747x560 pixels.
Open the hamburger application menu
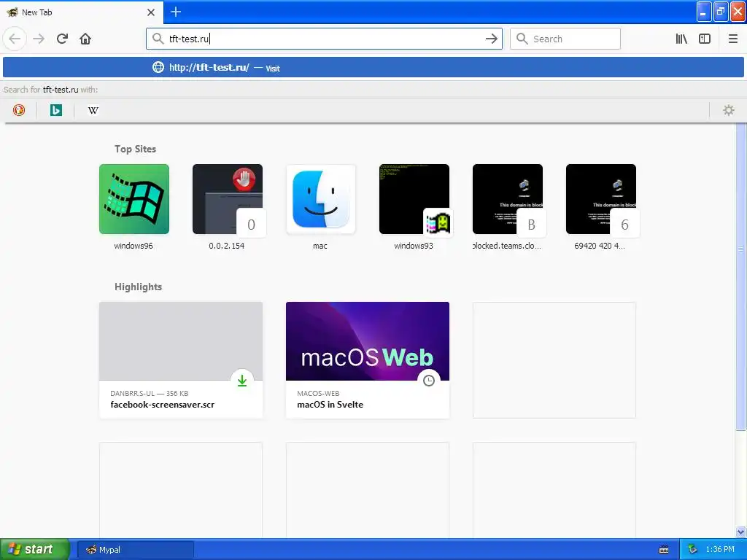[732, 39]
